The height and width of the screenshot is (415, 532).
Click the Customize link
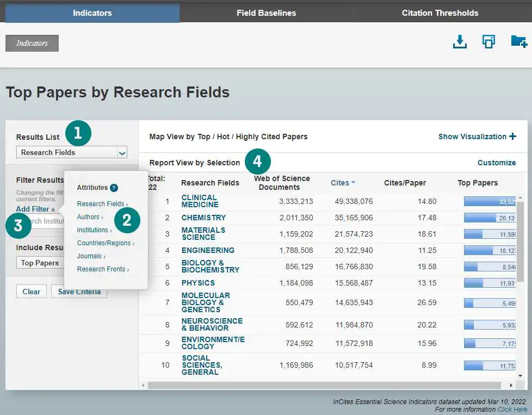[496, 163]
